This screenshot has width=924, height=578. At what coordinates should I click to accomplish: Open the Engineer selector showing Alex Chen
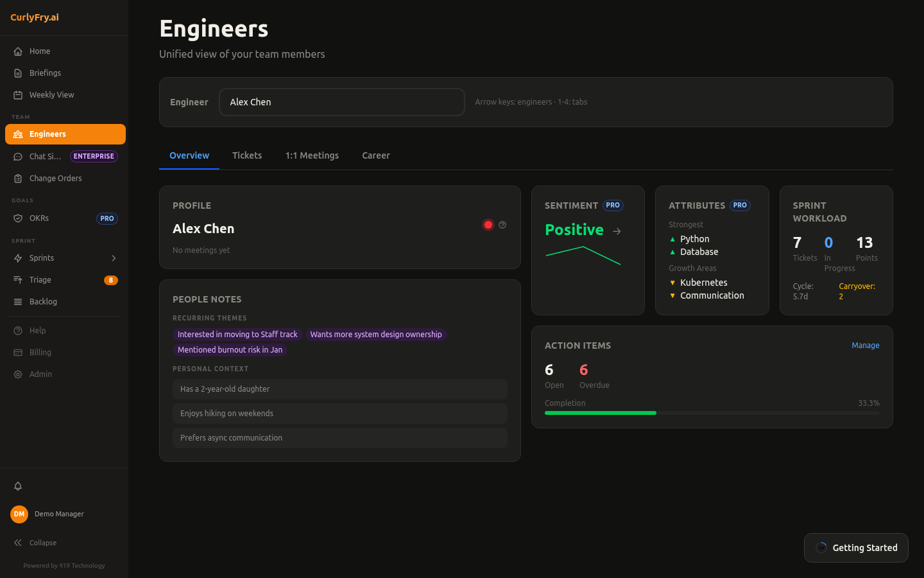[342, 101]
